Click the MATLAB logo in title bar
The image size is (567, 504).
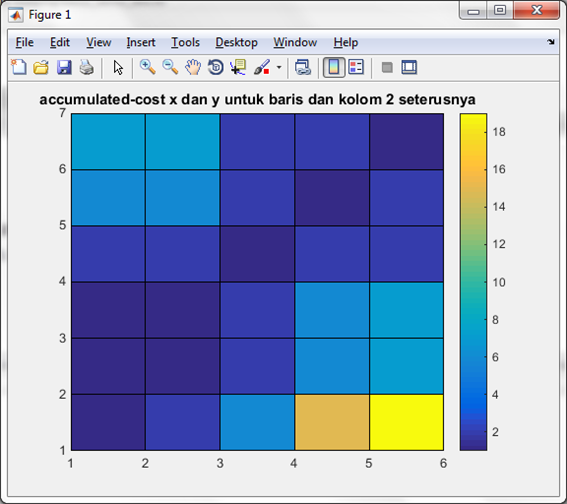[16, 15]
